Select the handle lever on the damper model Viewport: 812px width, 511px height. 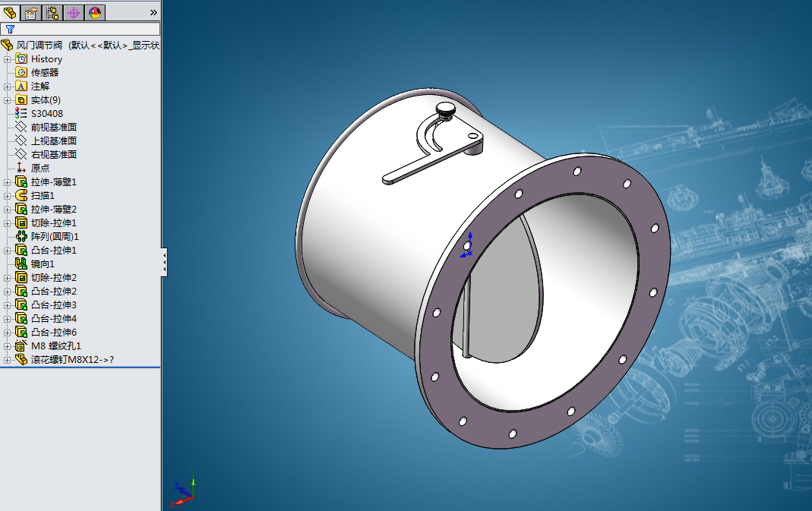coord(432,156)
